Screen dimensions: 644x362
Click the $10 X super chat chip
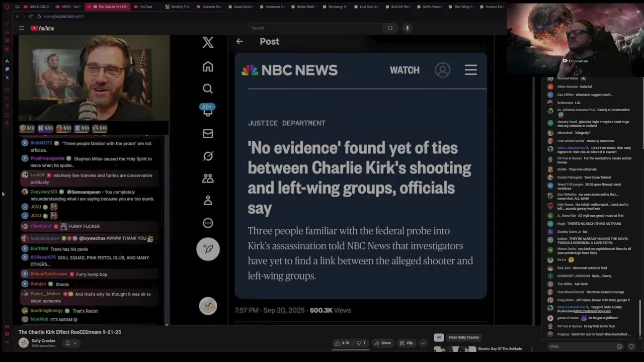[x=82, y=128]
